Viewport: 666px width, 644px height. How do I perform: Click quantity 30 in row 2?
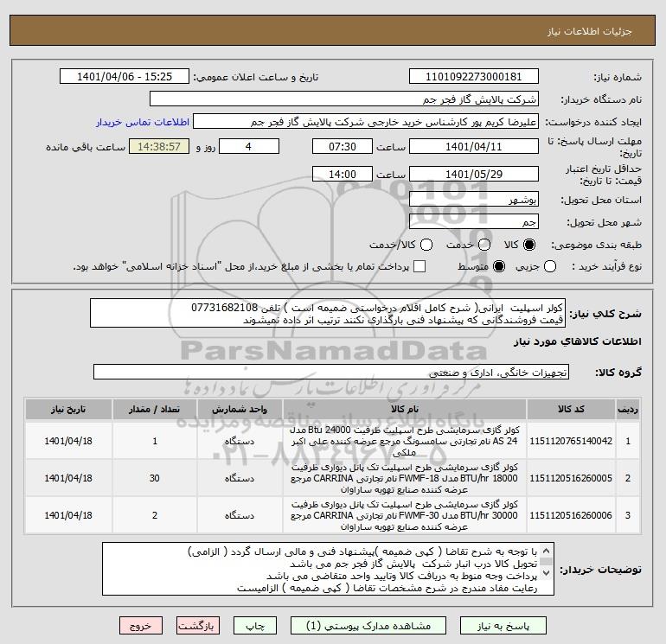tap(155, 478)
